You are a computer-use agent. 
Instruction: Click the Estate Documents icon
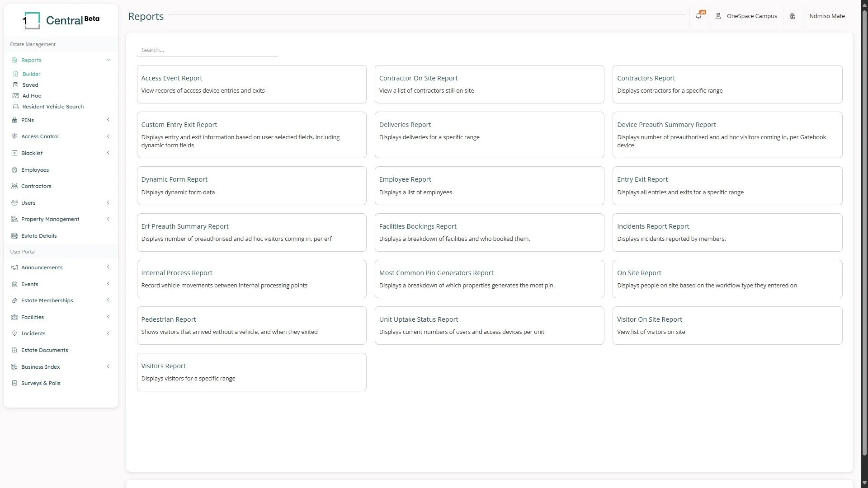pos(14,350)
